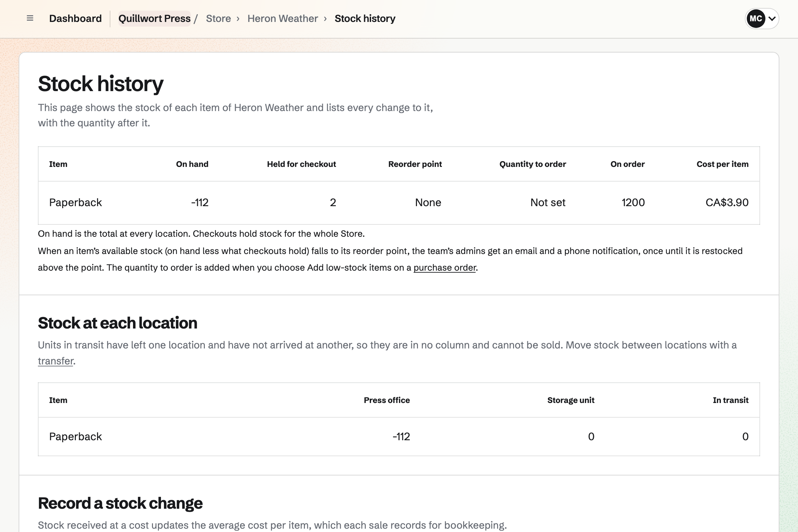Open the hamburger menu icon
This screenshot has height=532, width=798.
(x=30, y=18)
